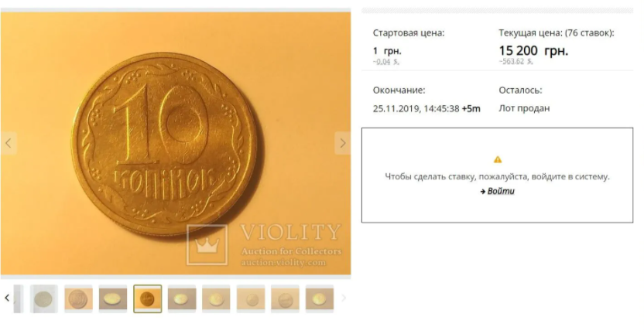
Task: Select the last coin thumbnail on the right
Action: (320, 298)
